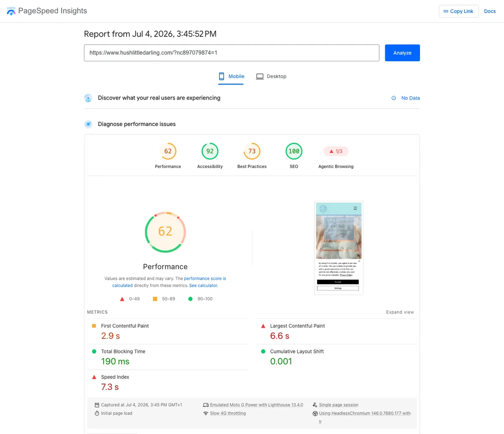The image size is (504, 434).
Task: Click Expand view
Action: pyautogui.click(x=400, y=312)
